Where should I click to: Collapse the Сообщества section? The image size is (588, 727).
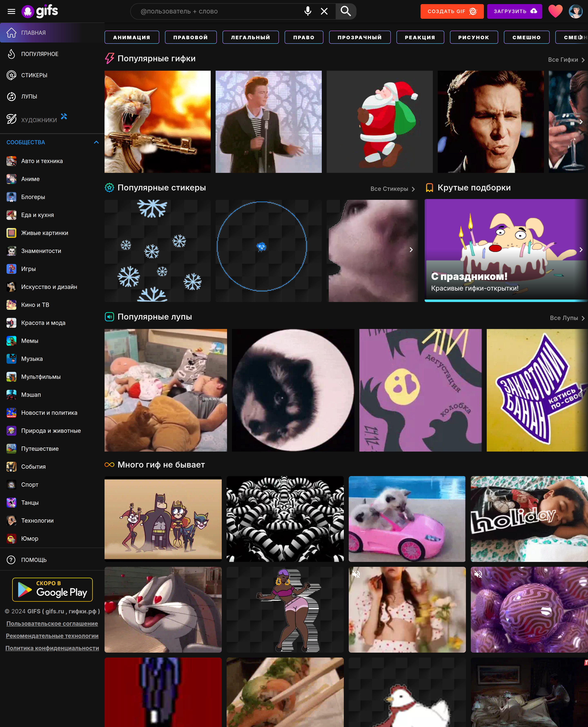pyautogui.click(x=96, y=142)
